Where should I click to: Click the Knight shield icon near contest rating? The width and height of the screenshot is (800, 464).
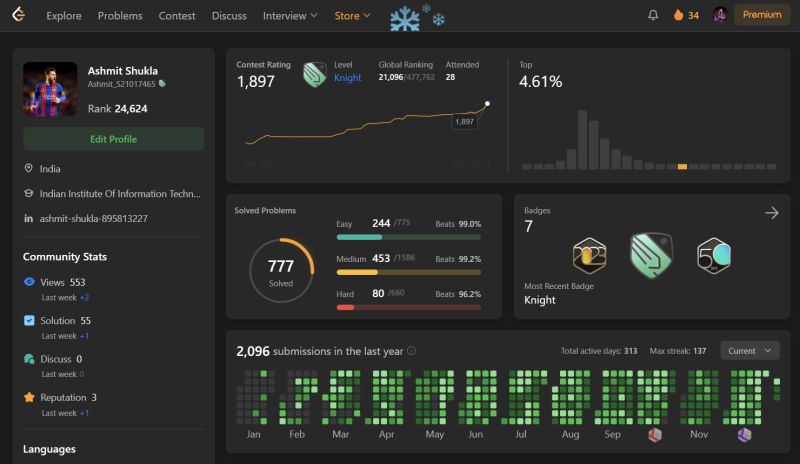click(x=314, y=75)
